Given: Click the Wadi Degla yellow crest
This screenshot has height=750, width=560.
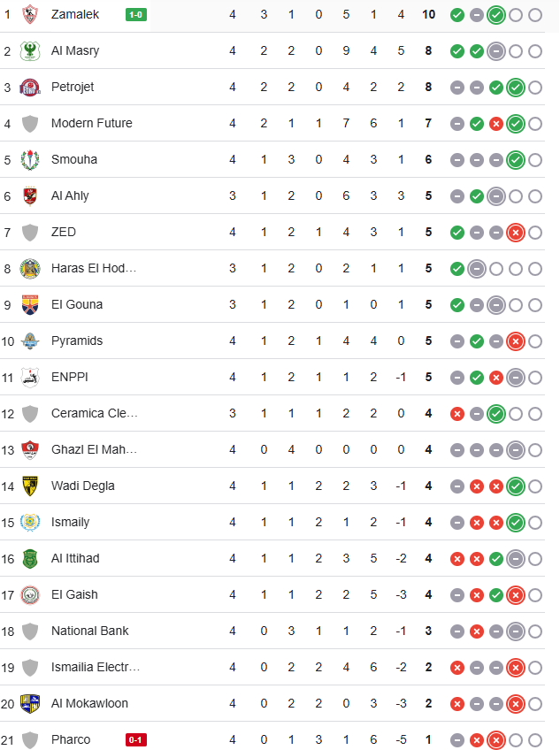Looking at the screenshot, I should pyautogui.click(x=30, y=486).
